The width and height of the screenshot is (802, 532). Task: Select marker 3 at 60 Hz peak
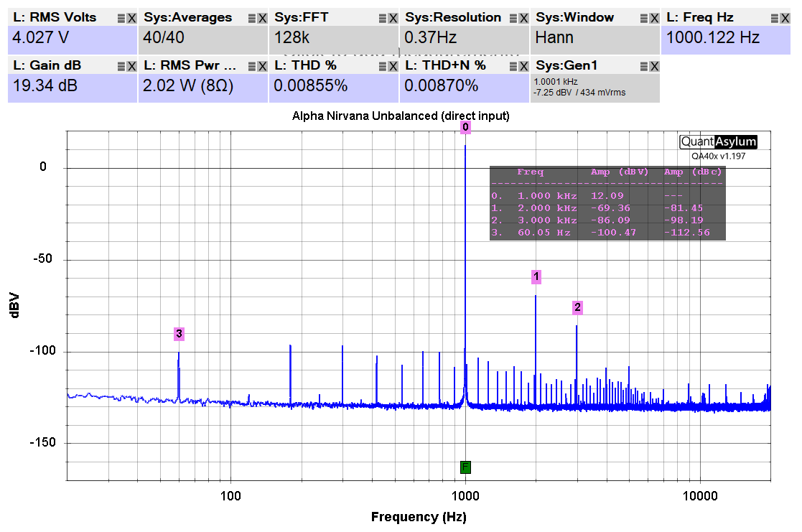[x=179, y=334]
